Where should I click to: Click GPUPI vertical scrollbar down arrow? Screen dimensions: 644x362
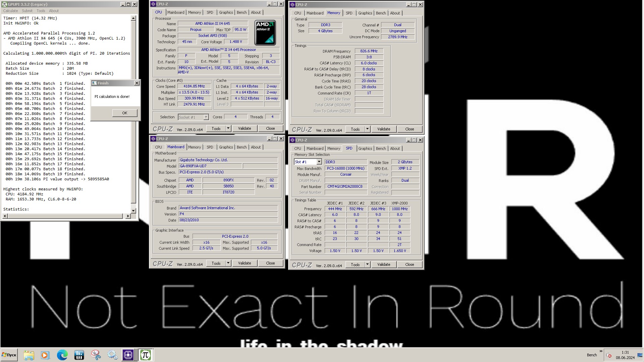133,211
